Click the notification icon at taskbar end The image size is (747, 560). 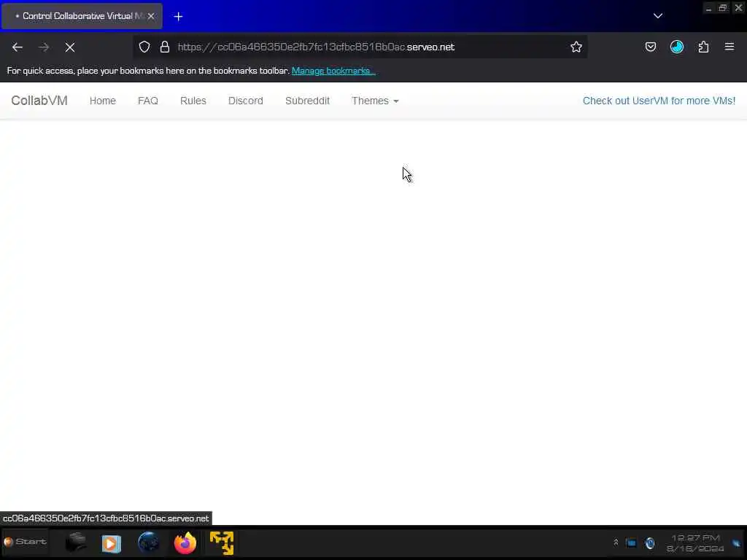coord(737,543)
